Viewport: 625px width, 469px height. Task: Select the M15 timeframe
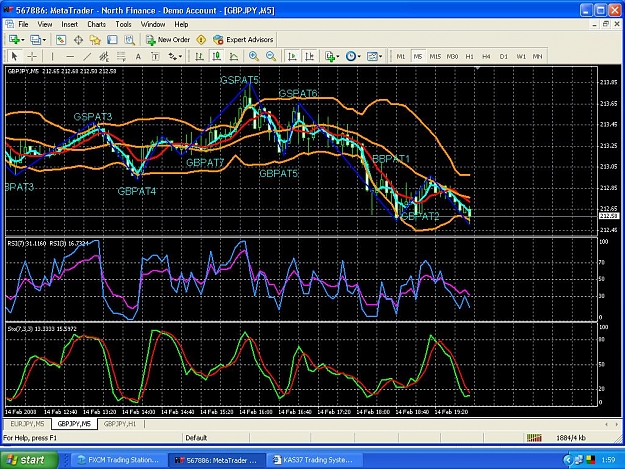[435, 57]
